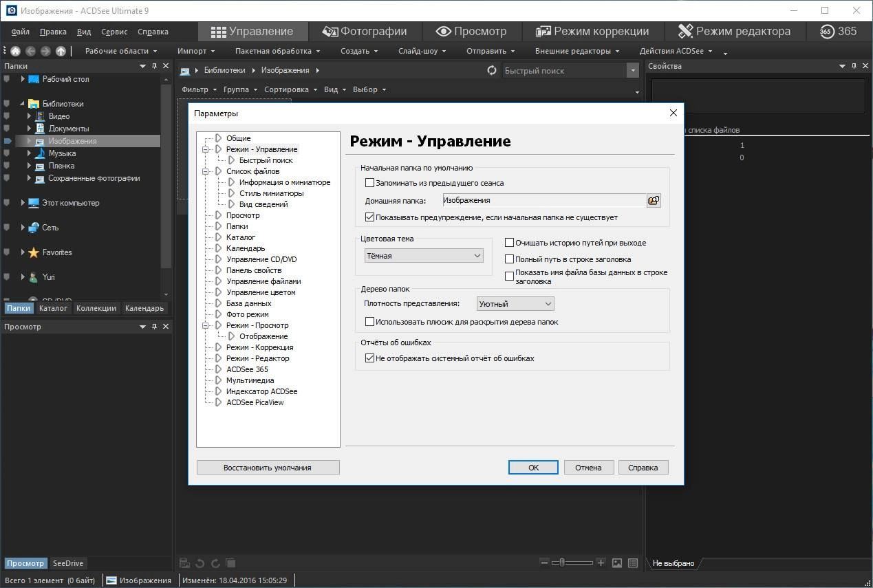Browse for home folder icon in Параметры
873x588 pixels.
pos(654,200)
